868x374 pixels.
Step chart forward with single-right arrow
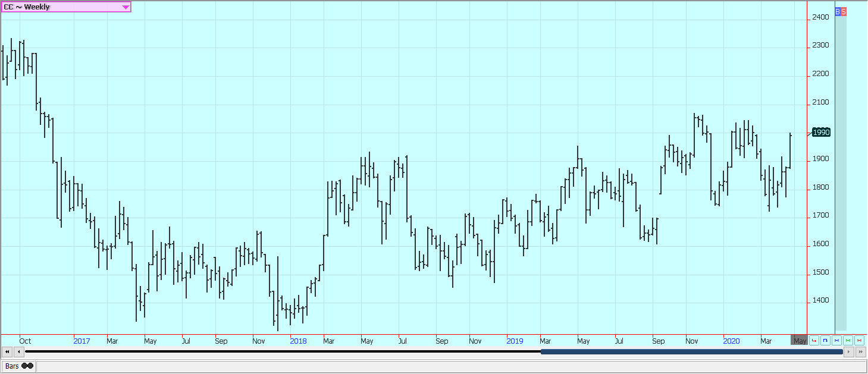[x=849, y=352]
